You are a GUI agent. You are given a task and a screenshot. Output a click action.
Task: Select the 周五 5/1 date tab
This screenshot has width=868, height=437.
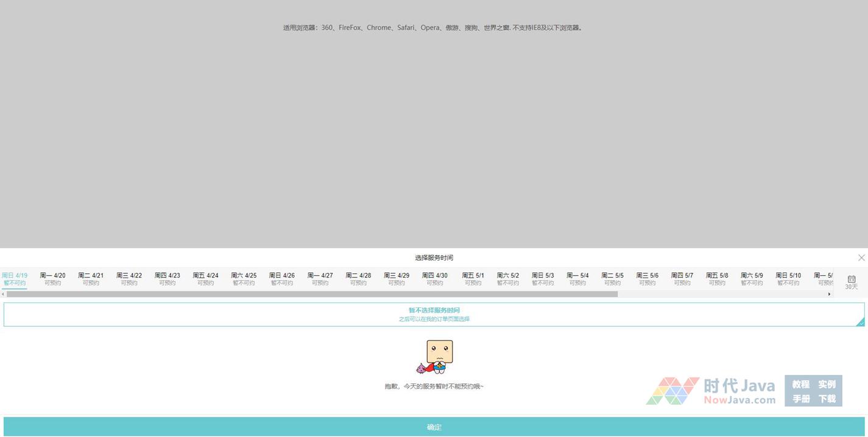(x=473, y=279)
